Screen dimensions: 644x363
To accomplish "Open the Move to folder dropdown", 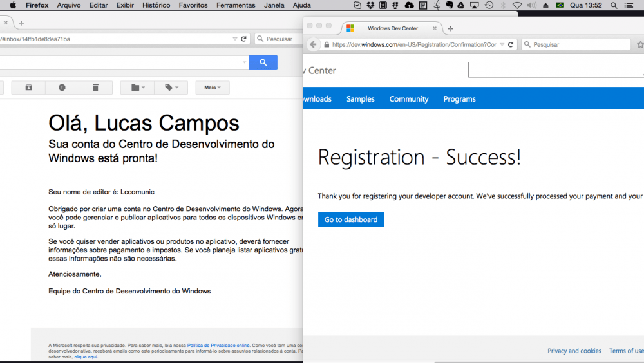I will point(138,88).
